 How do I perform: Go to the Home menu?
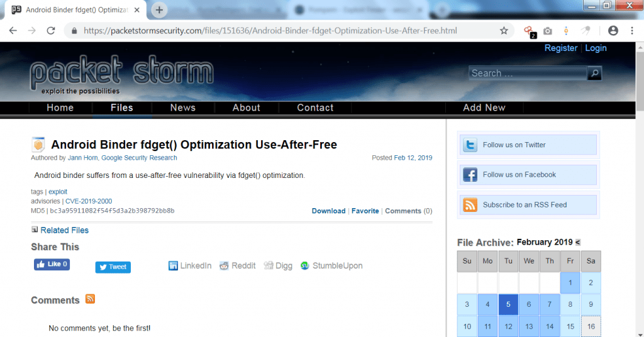coord(60,108)
